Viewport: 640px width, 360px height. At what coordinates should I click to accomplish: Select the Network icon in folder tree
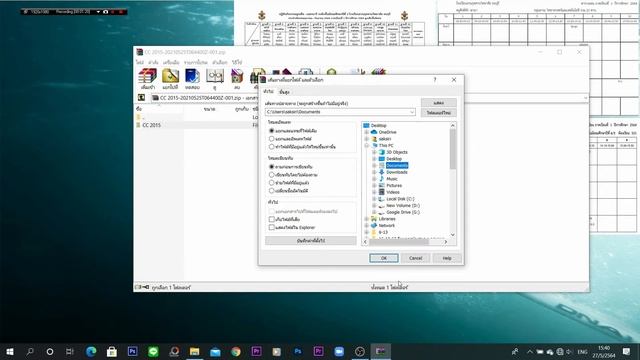click(374, 225)
